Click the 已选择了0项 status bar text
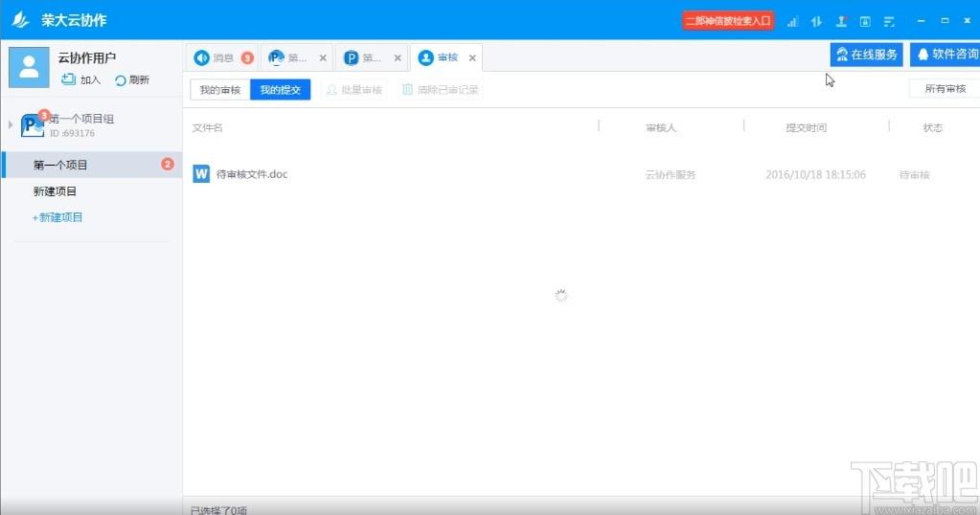 218,510
